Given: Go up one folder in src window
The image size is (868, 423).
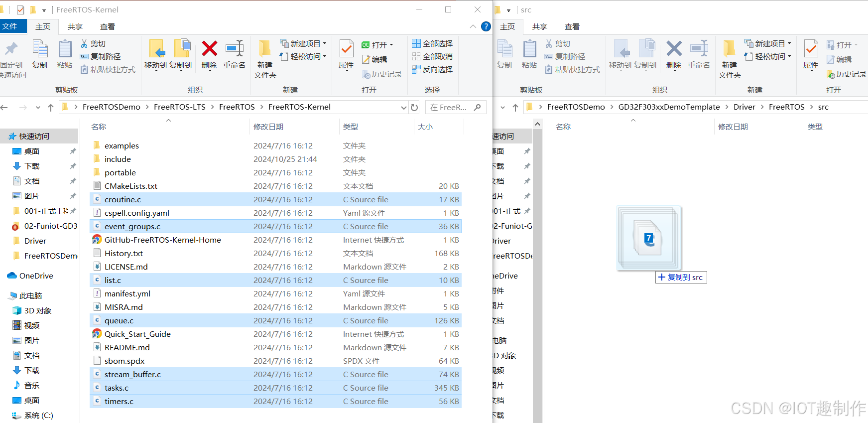Looking at the screenshot, I should tap(515, 107).
